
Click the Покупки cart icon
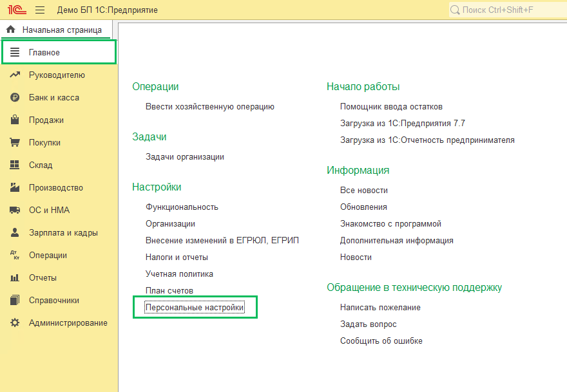coord(15,142)
